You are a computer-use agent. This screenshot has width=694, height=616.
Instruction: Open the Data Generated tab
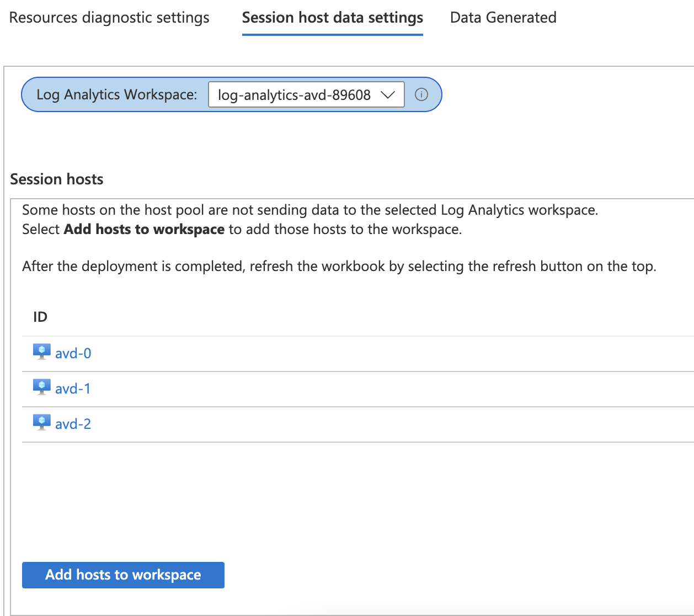pyautogui.click(x=503, y=18)
